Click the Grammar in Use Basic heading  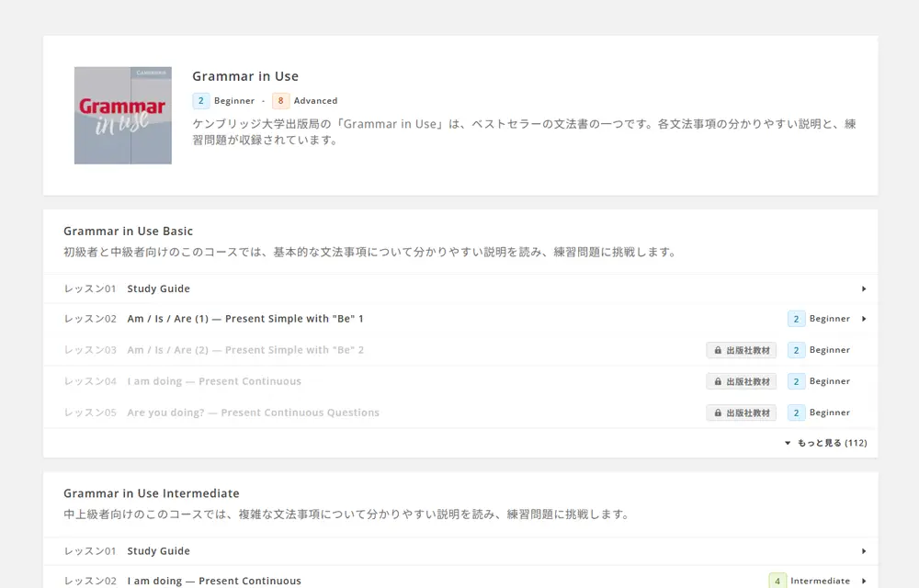click(128, 232)
